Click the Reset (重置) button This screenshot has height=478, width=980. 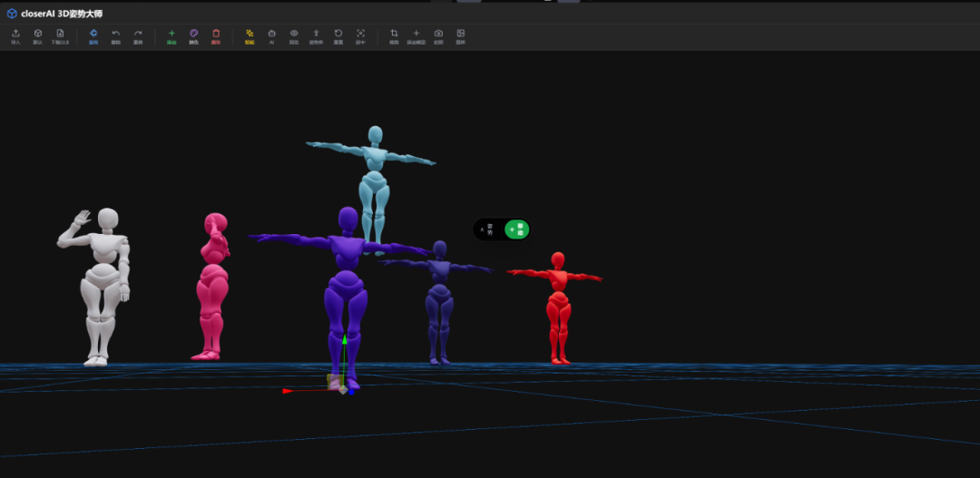[x=338, y=35]
